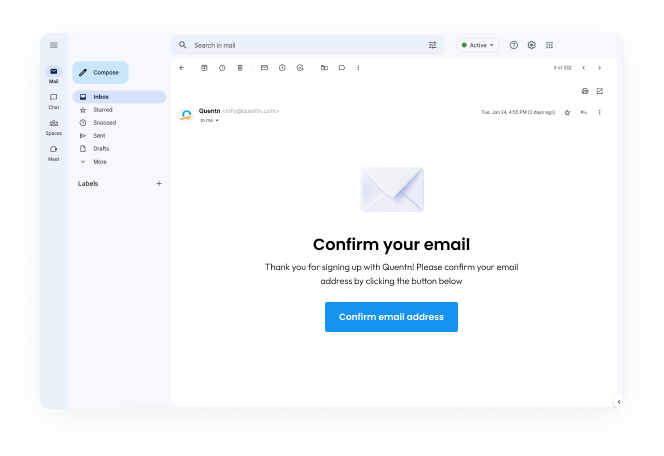Snooze this email with the clock icon
The image size is (664, 456).
[x=282, y=68]
